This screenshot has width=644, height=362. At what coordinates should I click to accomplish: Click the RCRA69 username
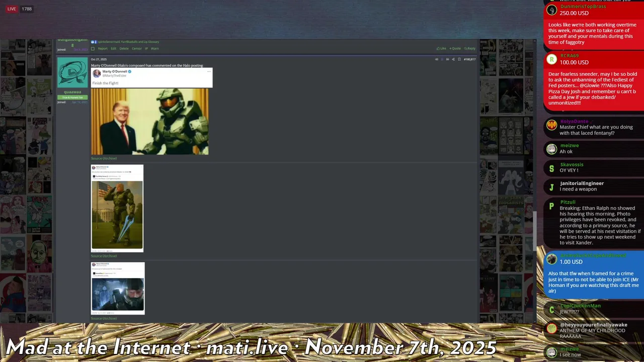pos(570,56)
